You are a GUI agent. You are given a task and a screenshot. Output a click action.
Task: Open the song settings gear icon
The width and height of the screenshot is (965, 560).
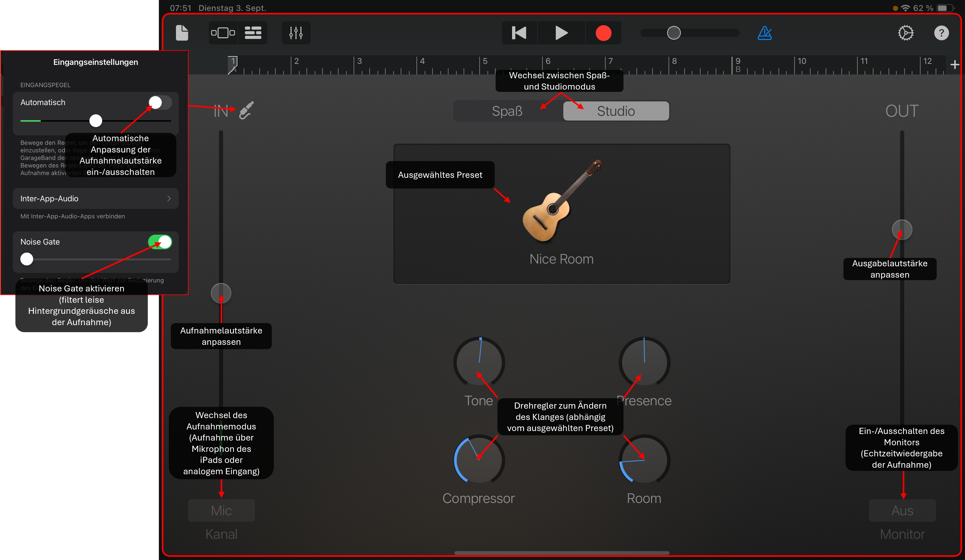906,33
